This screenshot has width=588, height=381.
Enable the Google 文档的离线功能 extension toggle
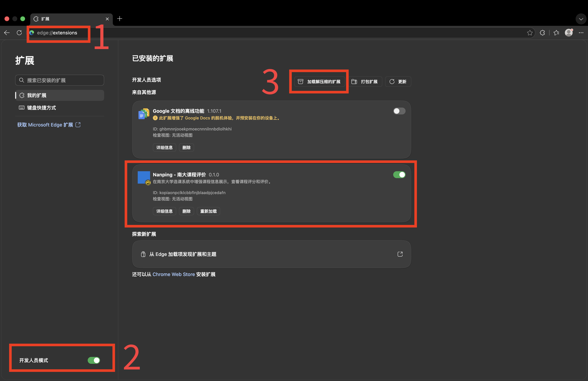point(399,111)
